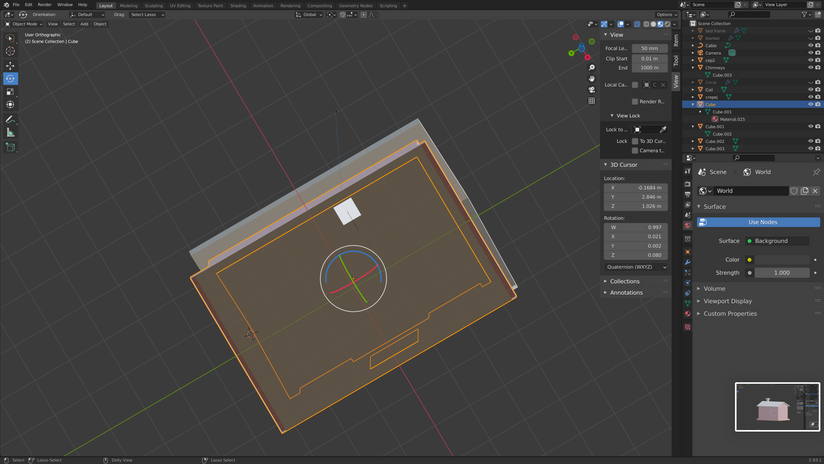Enable Lock To 3D Cursor checkbox

[635, 141]
